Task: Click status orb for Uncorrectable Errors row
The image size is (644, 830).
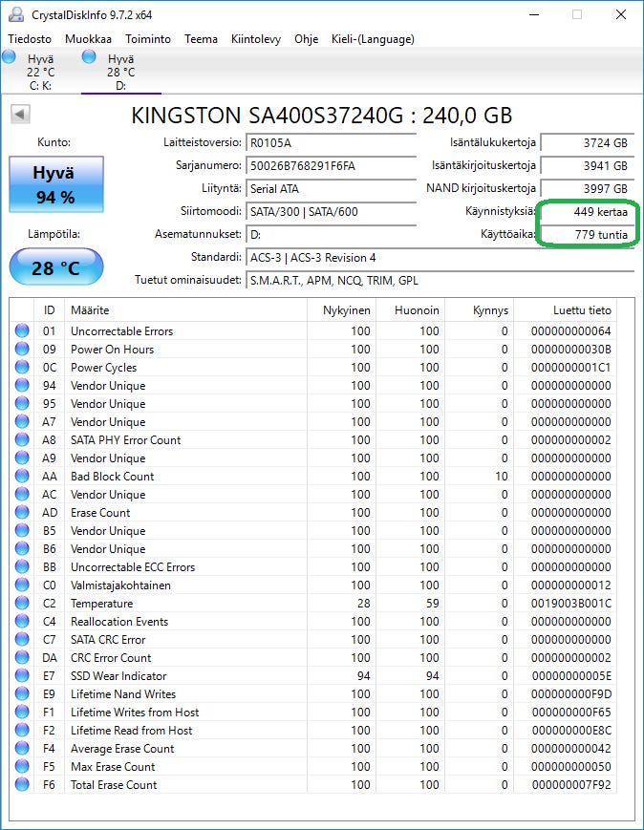Action: click(22, 331)
